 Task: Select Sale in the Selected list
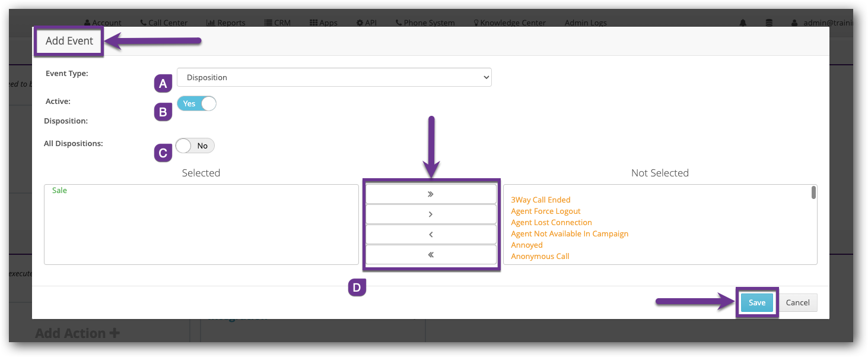pos(59,191)
